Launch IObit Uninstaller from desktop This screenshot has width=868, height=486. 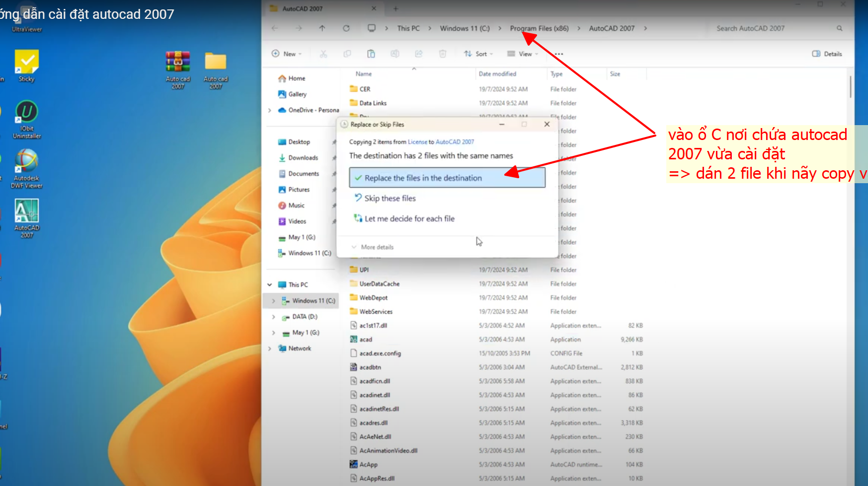(x=27, y=119)
